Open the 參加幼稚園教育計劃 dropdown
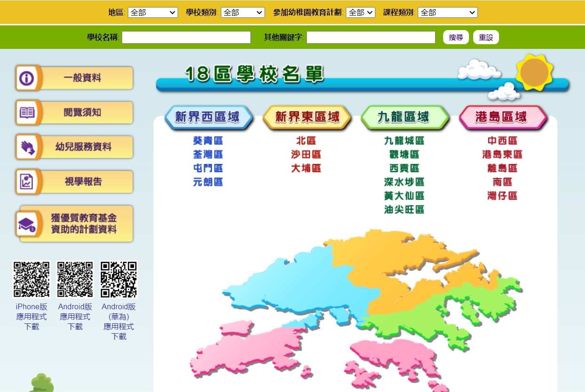Screen dimensions: 585x392 pyautogui.click(x=360, y=12)
